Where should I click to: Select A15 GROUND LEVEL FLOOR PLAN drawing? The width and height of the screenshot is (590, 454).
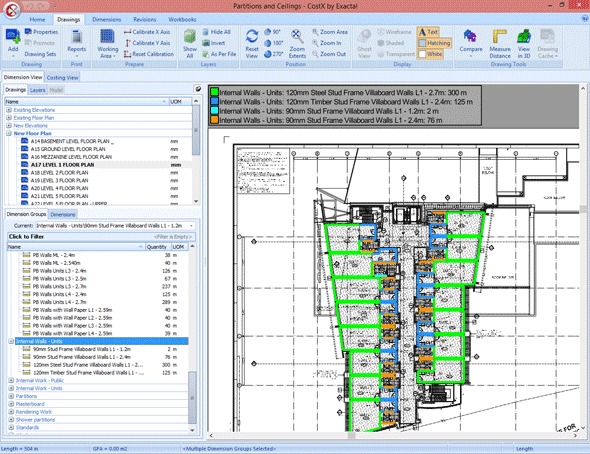[x=68, y=149]
